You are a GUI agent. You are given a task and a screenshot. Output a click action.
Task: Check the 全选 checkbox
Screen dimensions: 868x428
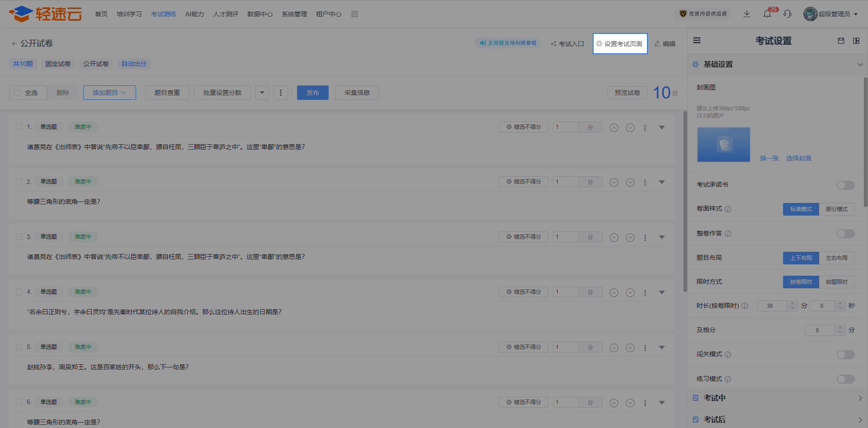[x=18, y=93]
